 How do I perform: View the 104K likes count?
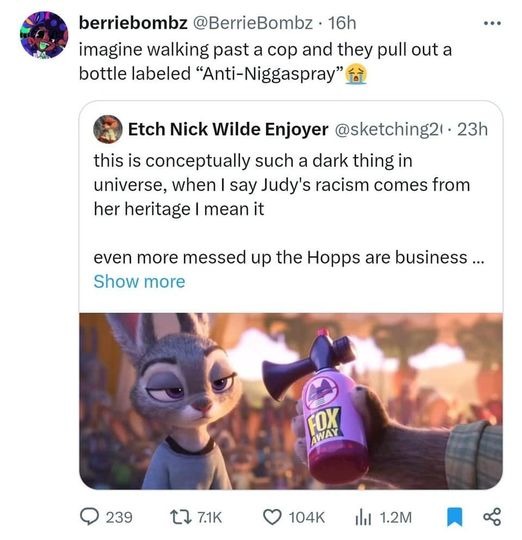click(307, 517)
